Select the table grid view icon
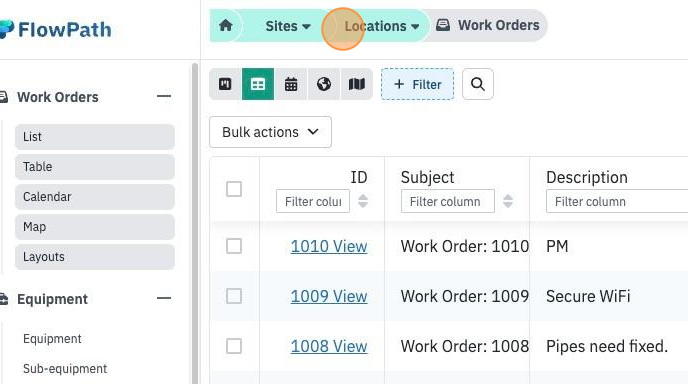This screenshot has width=688, height=384. 258,84
